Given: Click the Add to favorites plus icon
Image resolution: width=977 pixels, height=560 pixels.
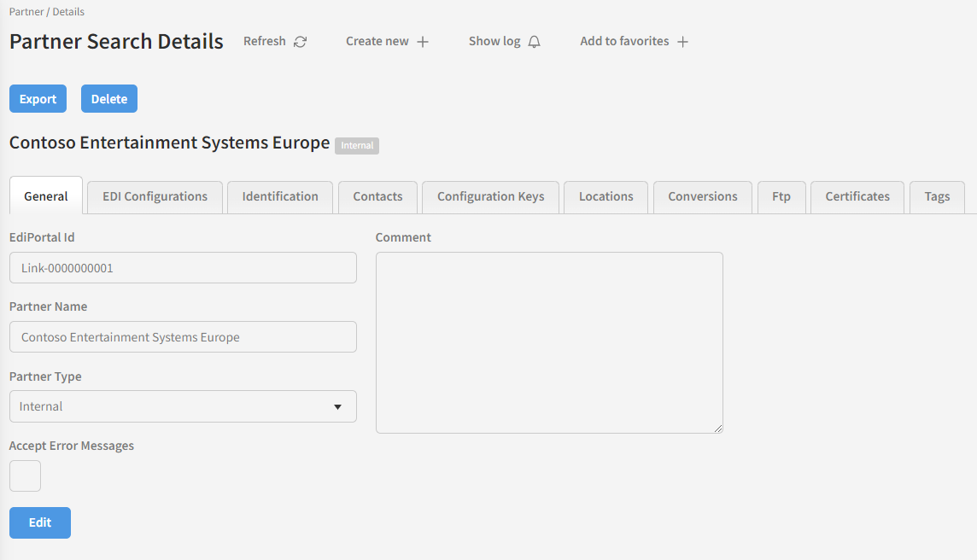Looking at the screenshot, I should click(682, 42).
